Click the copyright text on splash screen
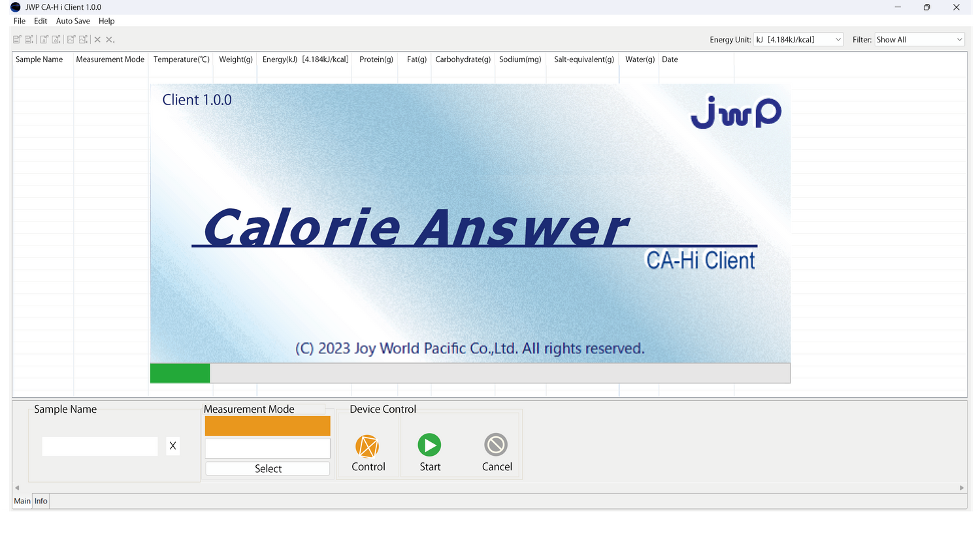The width and height of the screenshot is (980, 546). tap(470, 349)
